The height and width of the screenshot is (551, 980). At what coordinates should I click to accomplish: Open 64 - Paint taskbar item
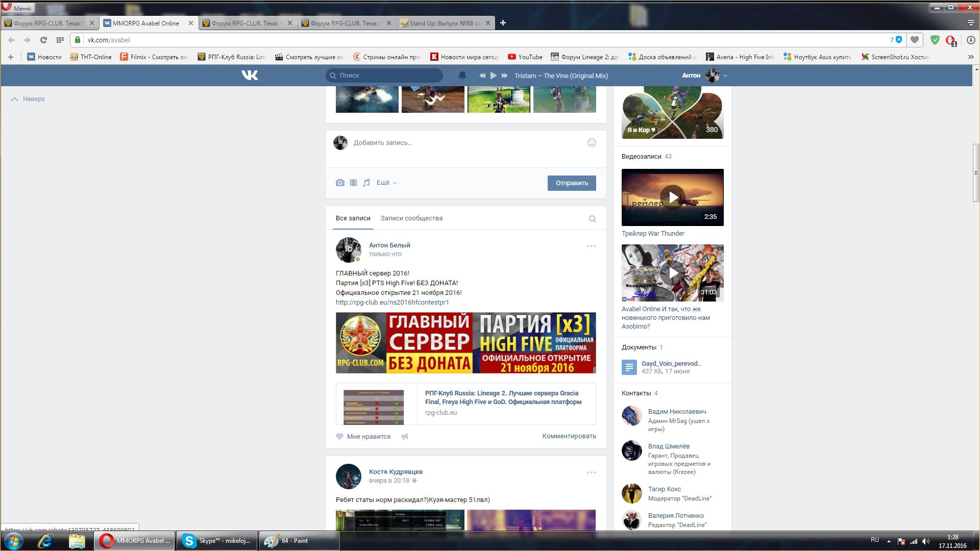[299, 541]
